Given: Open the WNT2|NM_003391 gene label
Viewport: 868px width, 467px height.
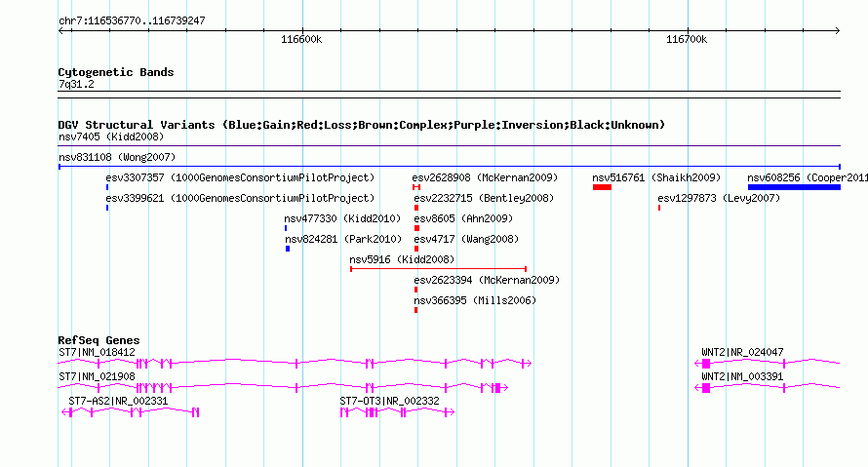Looking at the screenshot, I should click(742, 376).
